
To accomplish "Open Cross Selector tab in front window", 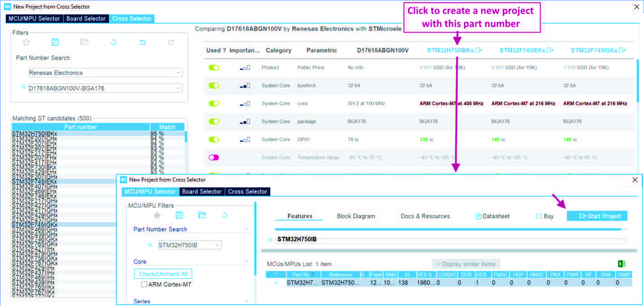I will pos(248,191).
